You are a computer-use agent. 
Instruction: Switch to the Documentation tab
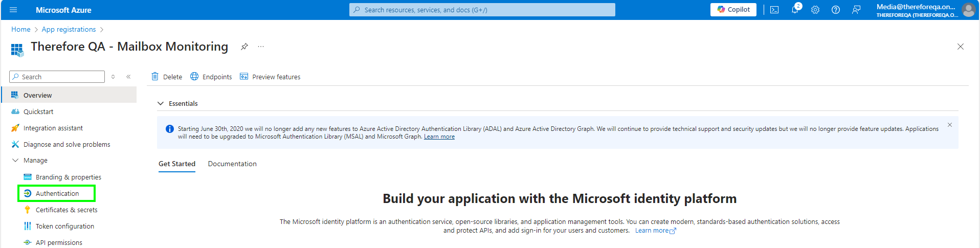[x=232, y=164]
